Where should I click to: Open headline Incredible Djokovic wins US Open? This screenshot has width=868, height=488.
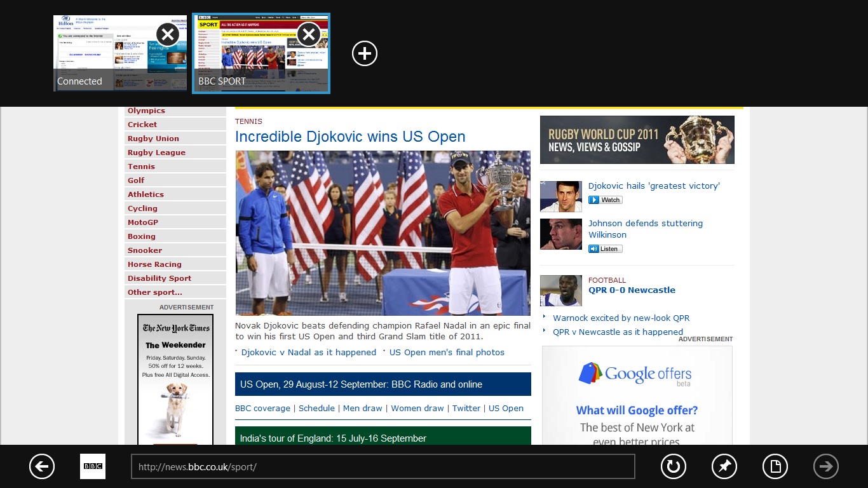point(350,137)
